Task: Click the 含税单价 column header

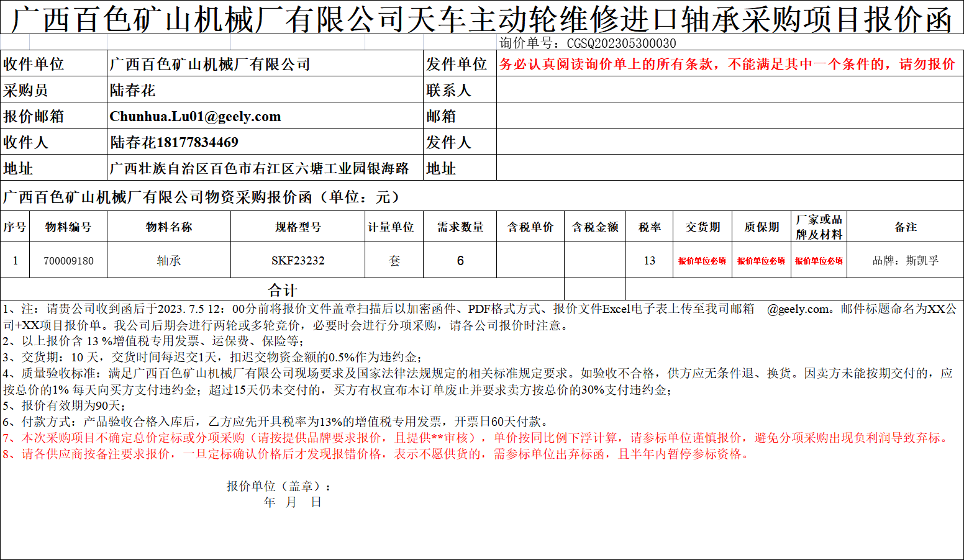Action: tap(530, 227)
